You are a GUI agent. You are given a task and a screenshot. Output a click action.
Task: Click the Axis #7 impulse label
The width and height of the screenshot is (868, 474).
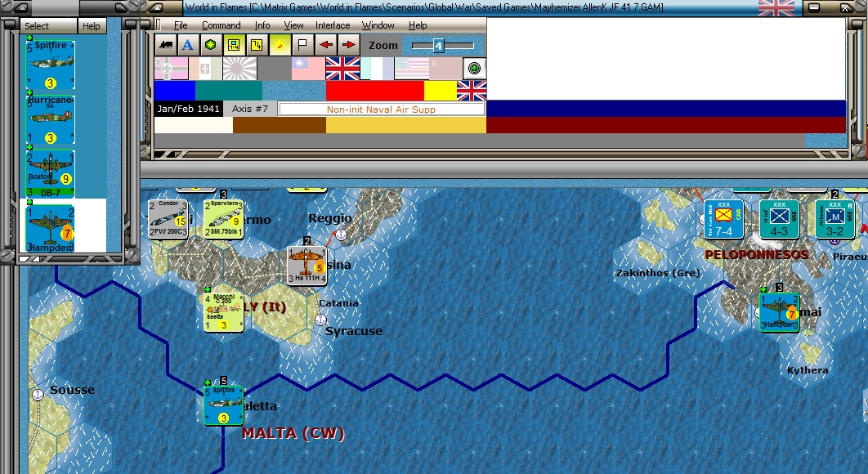(x=249, y=109)
